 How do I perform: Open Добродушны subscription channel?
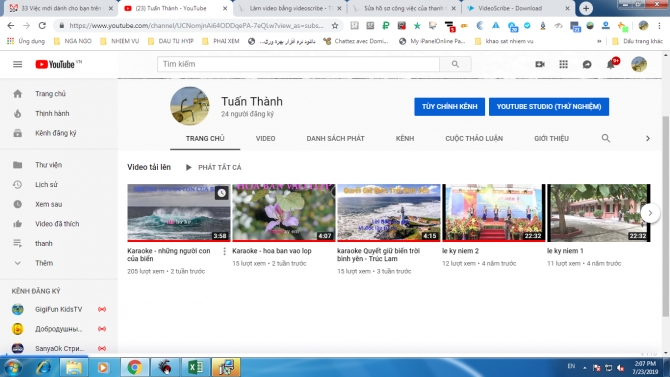coord(59,329)
